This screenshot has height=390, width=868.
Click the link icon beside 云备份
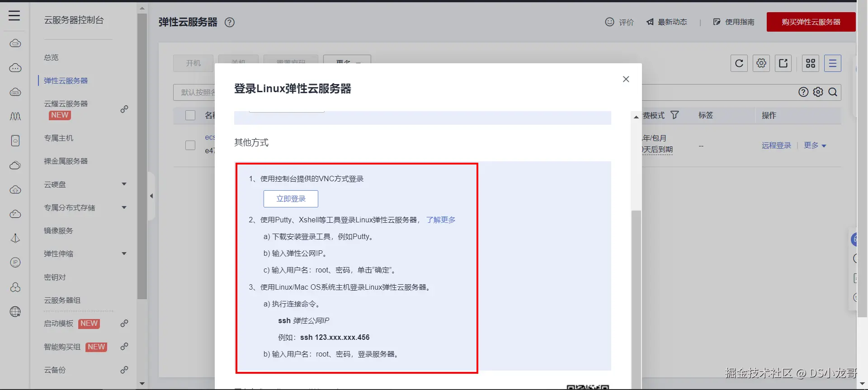[124, 370]
